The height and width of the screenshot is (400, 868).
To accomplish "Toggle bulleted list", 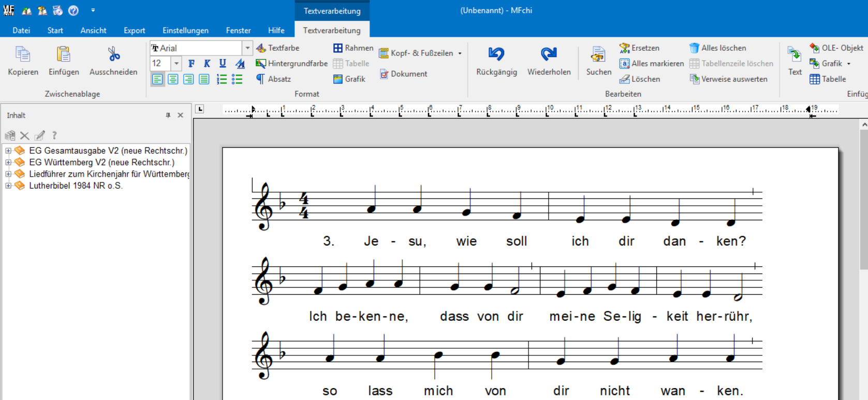I will [237, 79].
